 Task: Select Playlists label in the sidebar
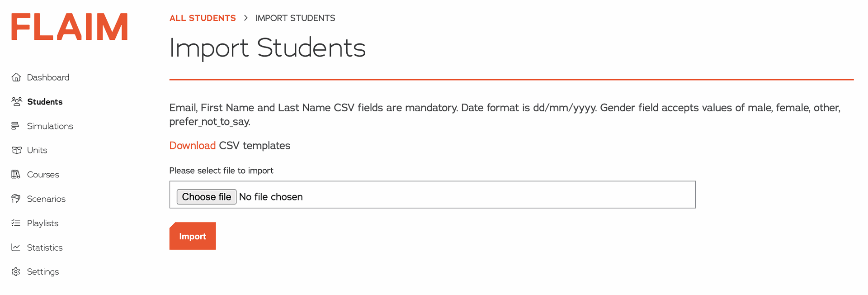[x=42, y=223]
